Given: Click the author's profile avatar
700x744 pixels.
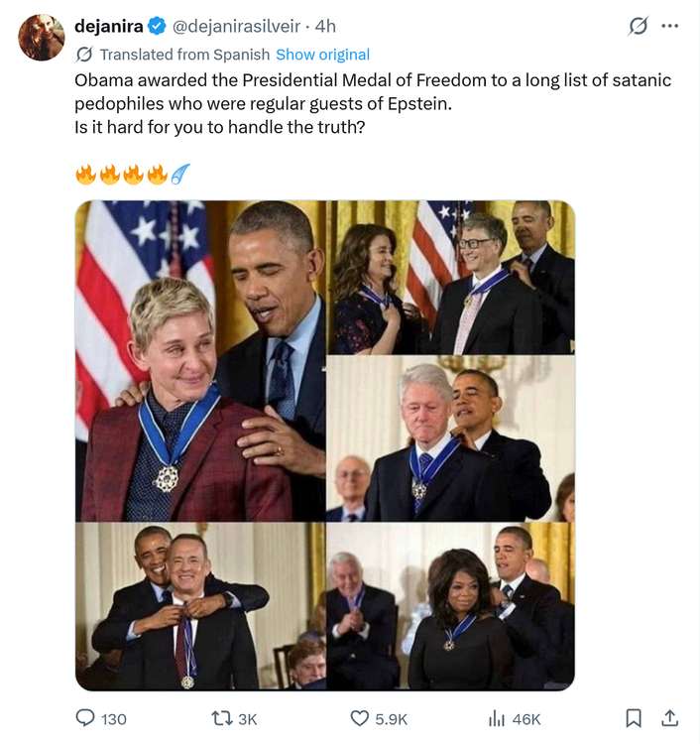Looking at the screenshot, I should (x=42, y=38).
